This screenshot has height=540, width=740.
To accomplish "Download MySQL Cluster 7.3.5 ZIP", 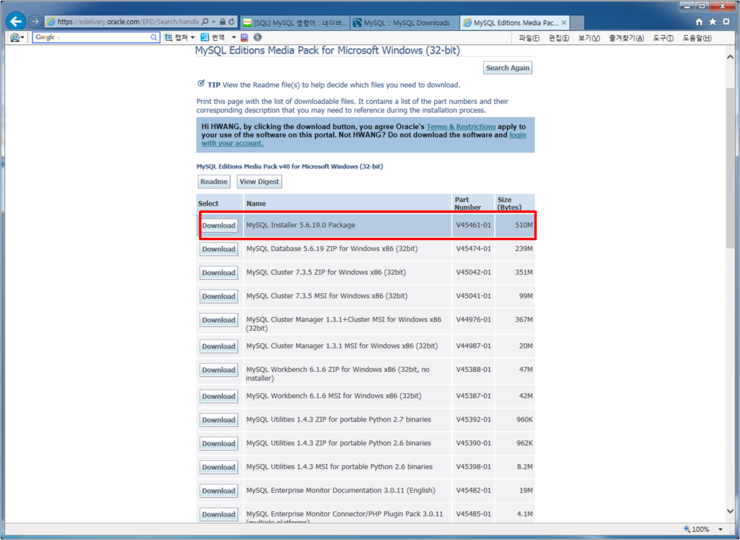I will pyautogui.click(x=219, y=273).
